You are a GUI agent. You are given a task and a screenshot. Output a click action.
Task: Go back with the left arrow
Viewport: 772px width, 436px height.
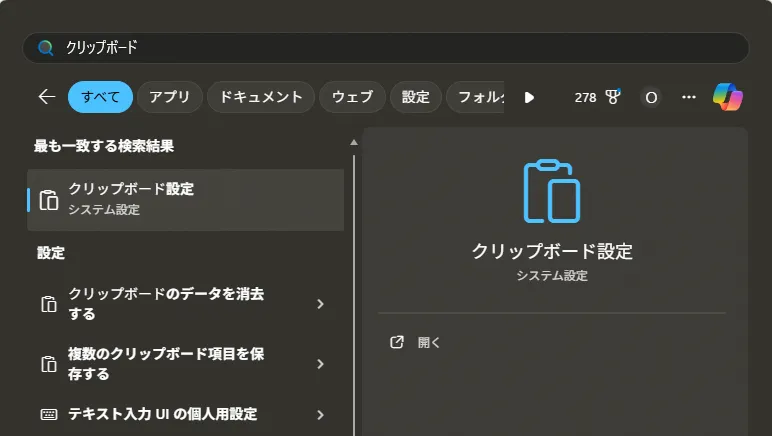click(x=47, y=97)
